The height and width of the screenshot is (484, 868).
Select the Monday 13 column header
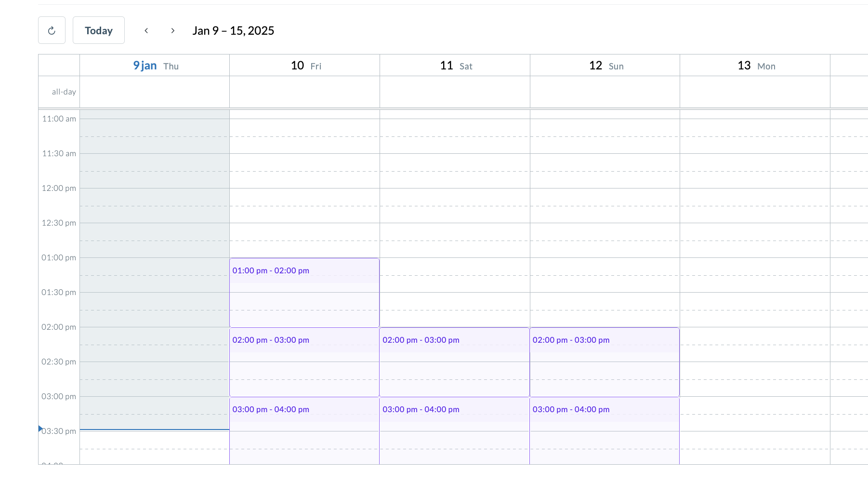[755, 65]
